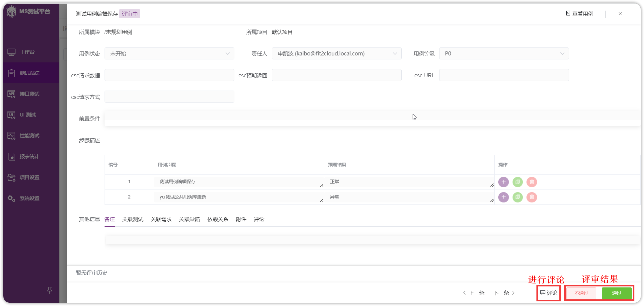Switch to the 关联需求 tab
Screen dimensions: 644x306
[161, 219]
